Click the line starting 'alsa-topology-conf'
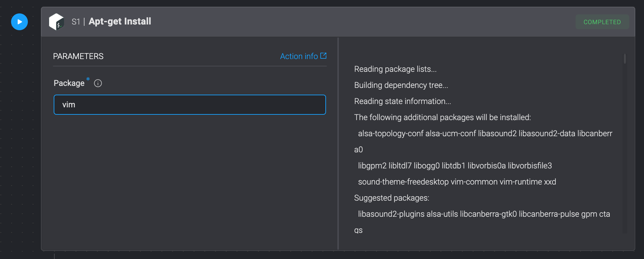Viewport: 644px width, 259px height. [x=485, y=134]
